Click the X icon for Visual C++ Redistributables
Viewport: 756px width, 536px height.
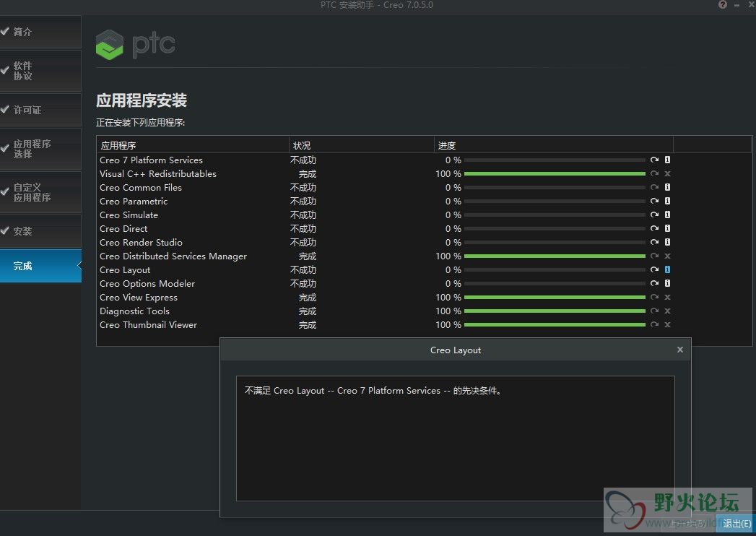[x=667, y=173]
